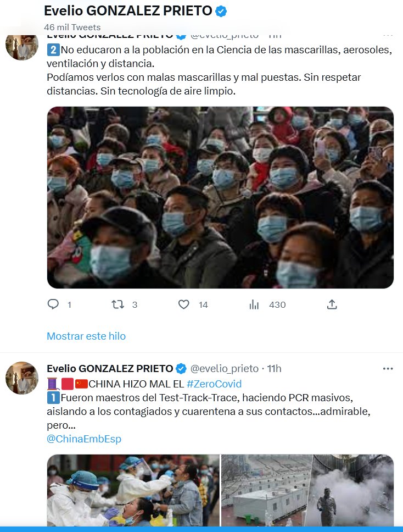The height and width of the screenshot is (532, 403).
Task: Open the #ZeroCovid hashtag
Action: 214,384
